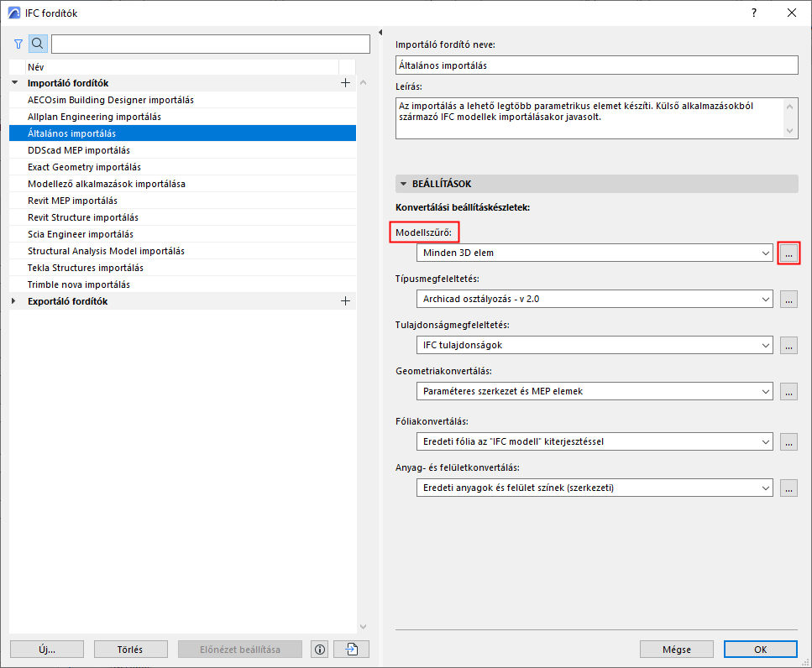The width and height of the screenshot is (812, 668).
Task: Expand the Exportáló fordítók group
Action: pos(14,301)
